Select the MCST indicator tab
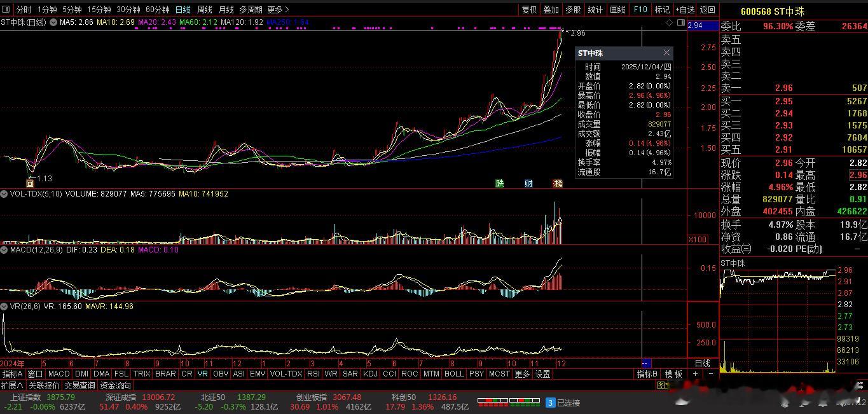The image size is (868, 414). point(499,374)
